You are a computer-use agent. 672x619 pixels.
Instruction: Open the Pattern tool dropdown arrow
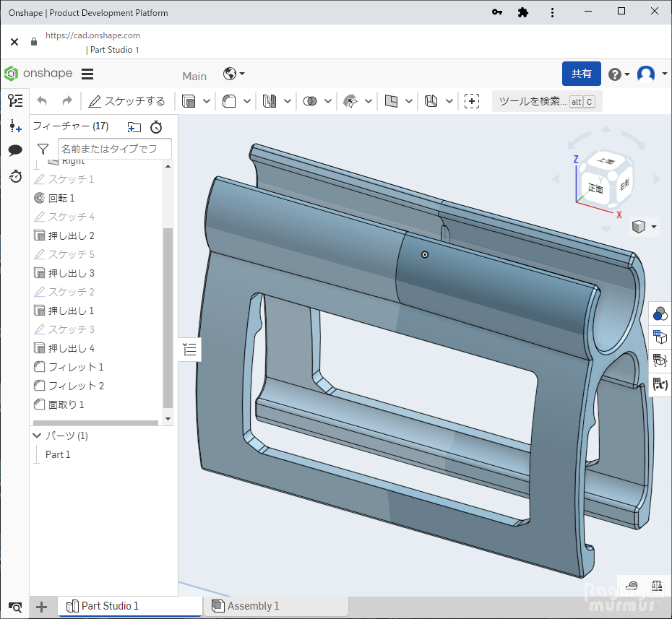pyautogui.click(x=288, y=102)
